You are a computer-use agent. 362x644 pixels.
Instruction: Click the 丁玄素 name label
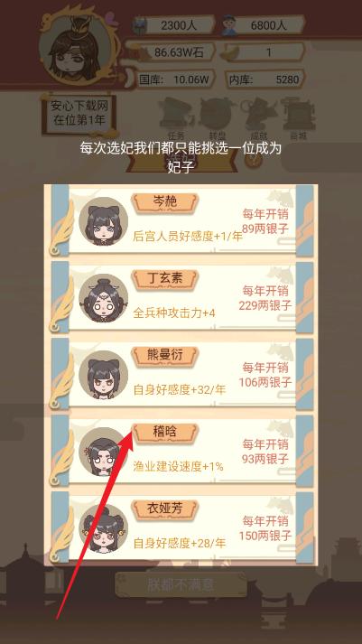[x=165, y=279]
